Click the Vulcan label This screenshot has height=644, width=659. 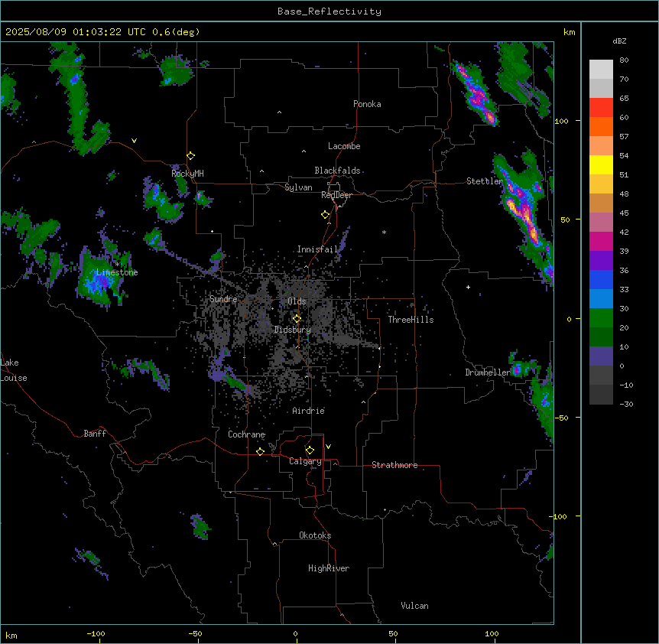(x=415, y=606)
